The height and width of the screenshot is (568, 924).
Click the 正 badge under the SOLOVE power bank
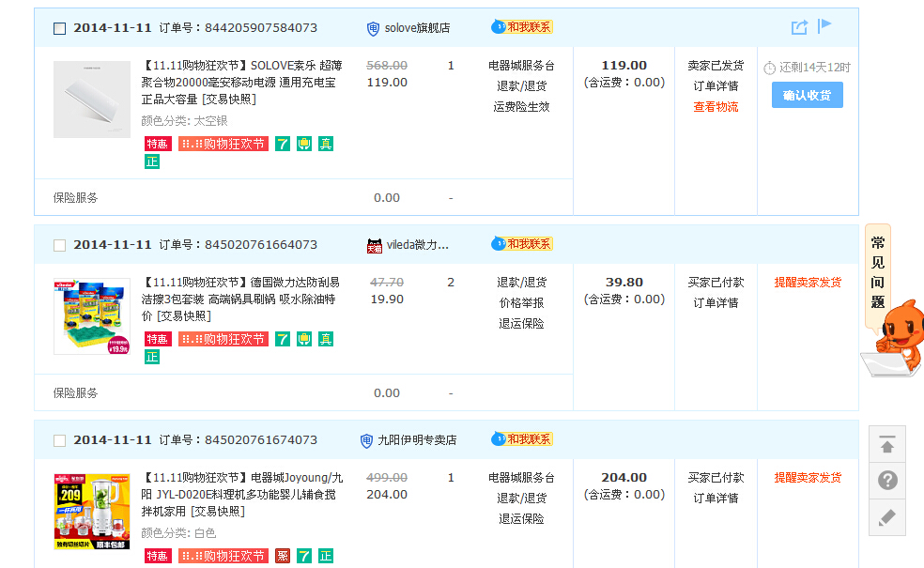coord(152,161)
